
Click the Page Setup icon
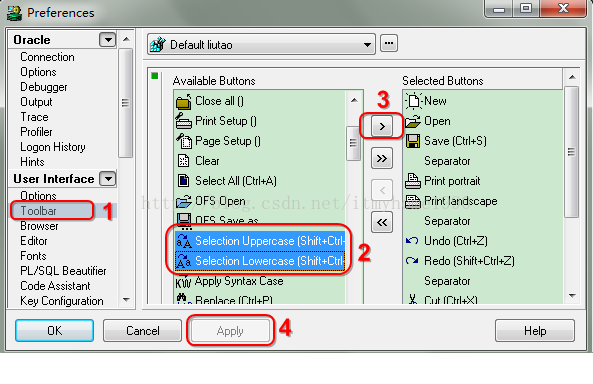click(x=184, y=141)
